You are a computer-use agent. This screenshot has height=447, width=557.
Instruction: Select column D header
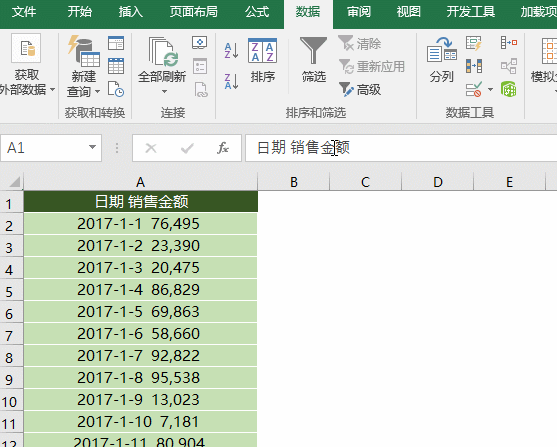(x=438, y=182)
